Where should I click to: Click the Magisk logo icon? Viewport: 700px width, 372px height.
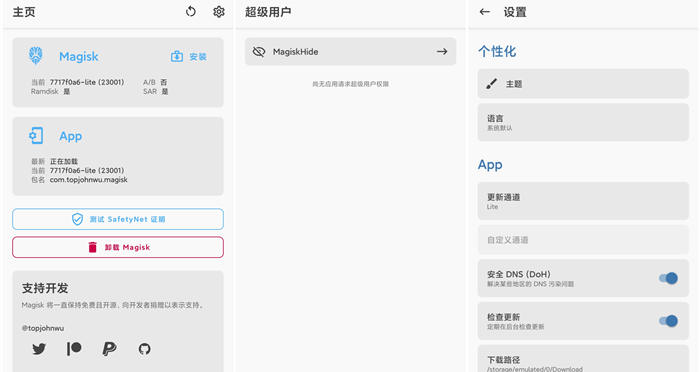[x=36, y=56]
